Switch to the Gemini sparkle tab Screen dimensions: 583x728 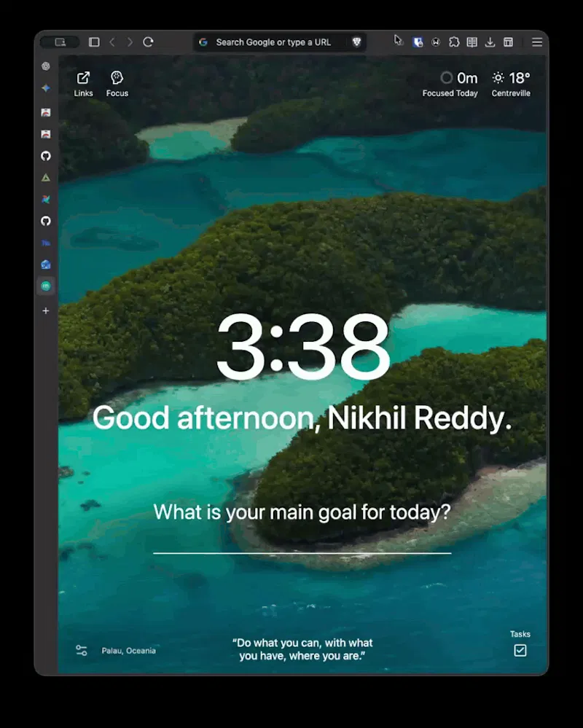(x=45, y=87)
